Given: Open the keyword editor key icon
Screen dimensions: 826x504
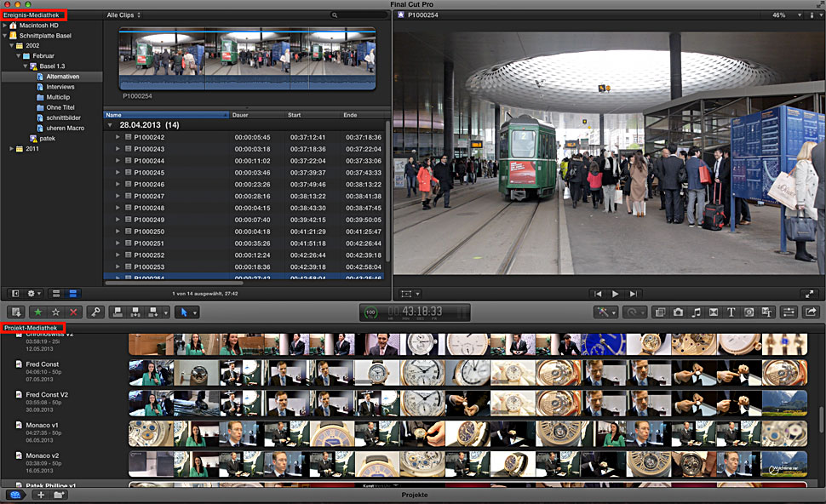Looking at the screenshot, I should tap(95, 312).
